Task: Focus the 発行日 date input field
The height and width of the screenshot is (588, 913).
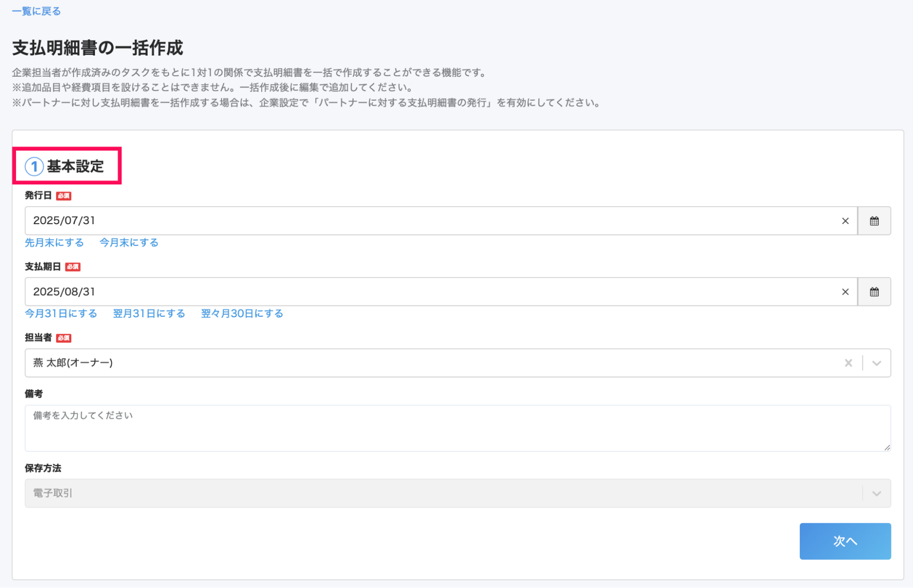Action: pyautogui.click(x=441, y=221)
